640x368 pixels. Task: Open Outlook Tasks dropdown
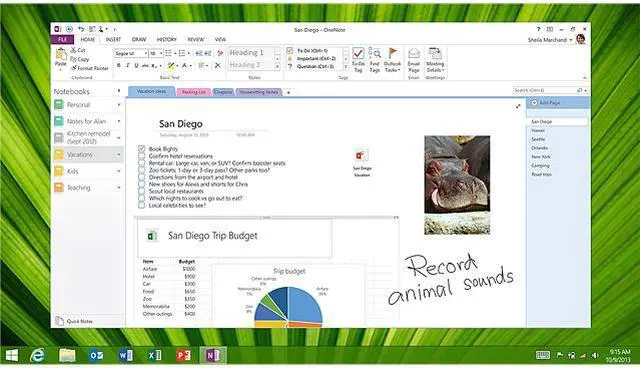click(x=392, y=60)
